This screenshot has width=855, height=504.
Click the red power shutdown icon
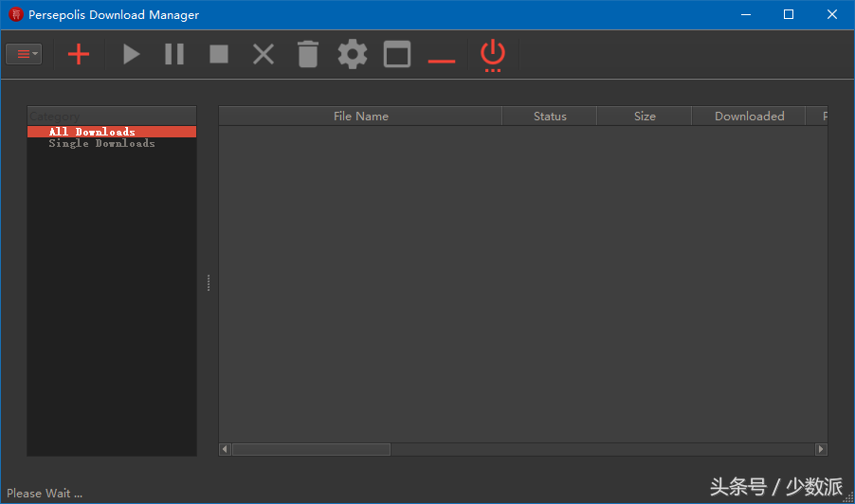pos(493,55)
